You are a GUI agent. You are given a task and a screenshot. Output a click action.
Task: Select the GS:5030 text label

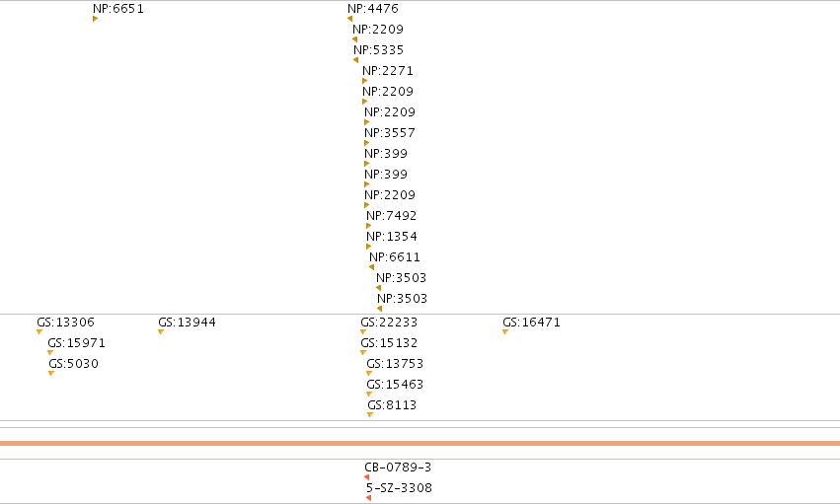(x=73, y=364)
